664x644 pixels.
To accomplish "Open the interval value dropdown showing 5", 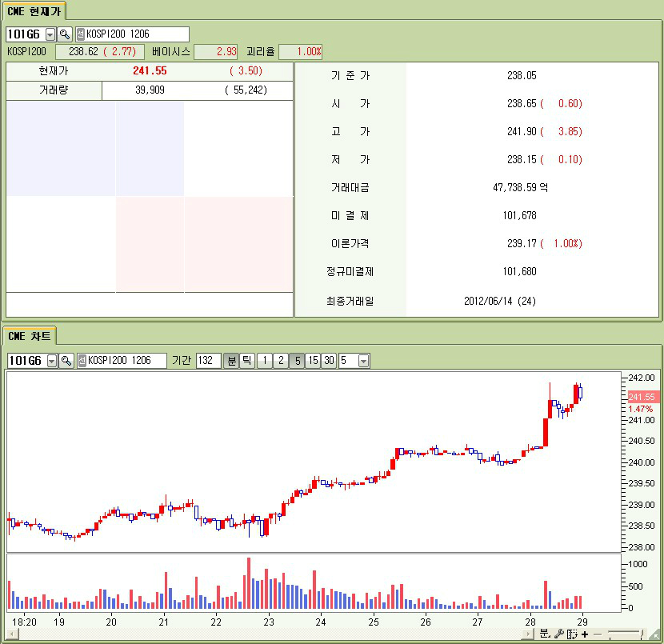I will (x=364, y=361).
